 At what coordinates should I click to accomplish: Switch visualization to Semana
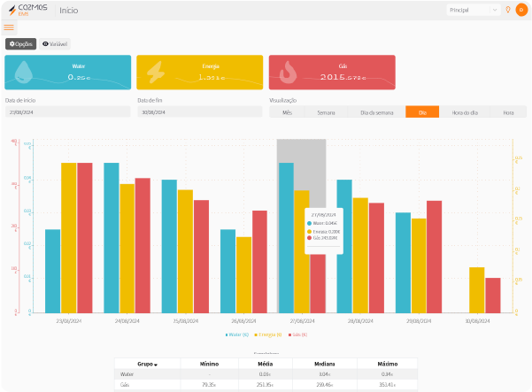click(x=326, y=112)
